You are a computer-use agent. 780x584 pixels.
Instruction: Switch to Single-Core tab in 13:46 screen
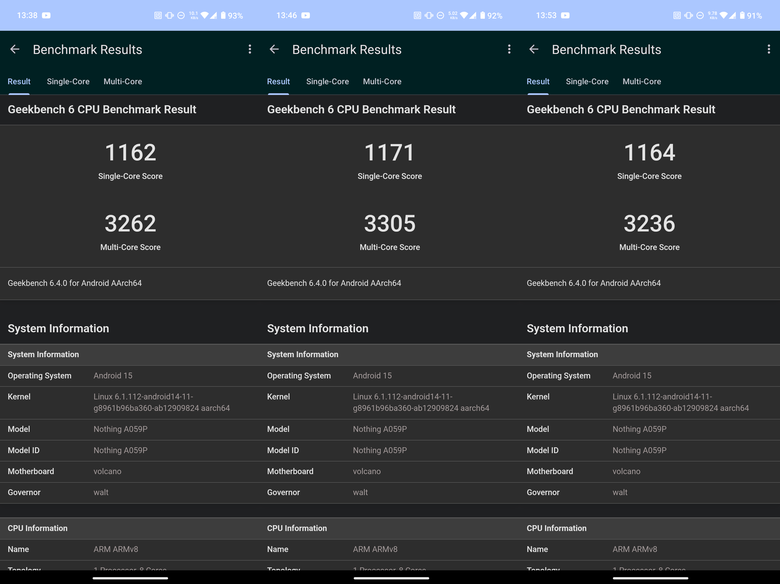[328, 82]
